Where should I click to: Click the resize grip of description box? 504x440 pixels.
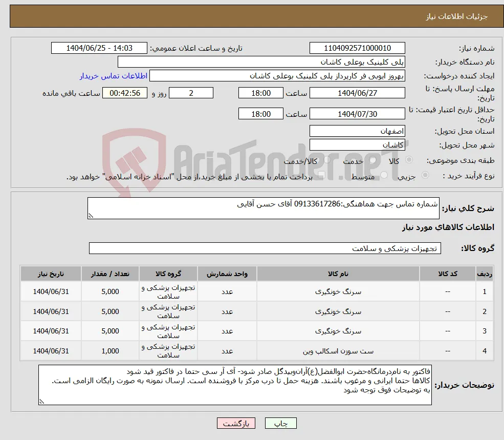pyautogui.click(x=91, y=216)
